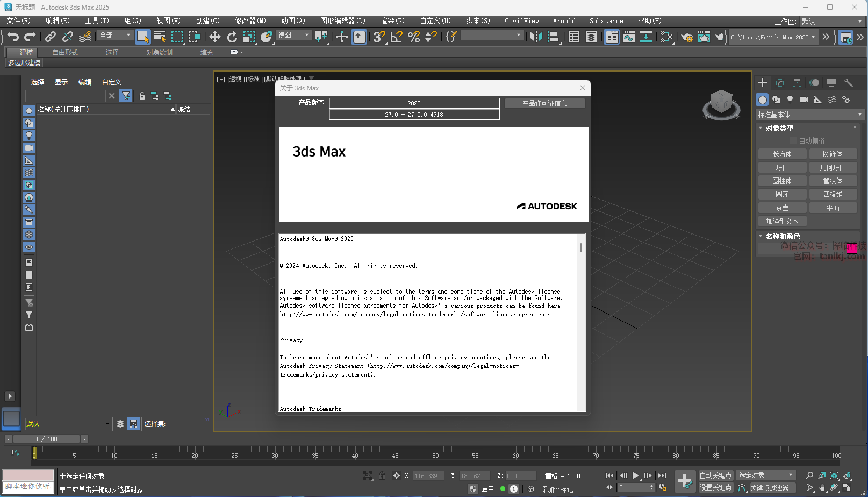Open the 渲染(R) menu
Image resolution: width=868 pixels, height=497 pixels.
392,20
